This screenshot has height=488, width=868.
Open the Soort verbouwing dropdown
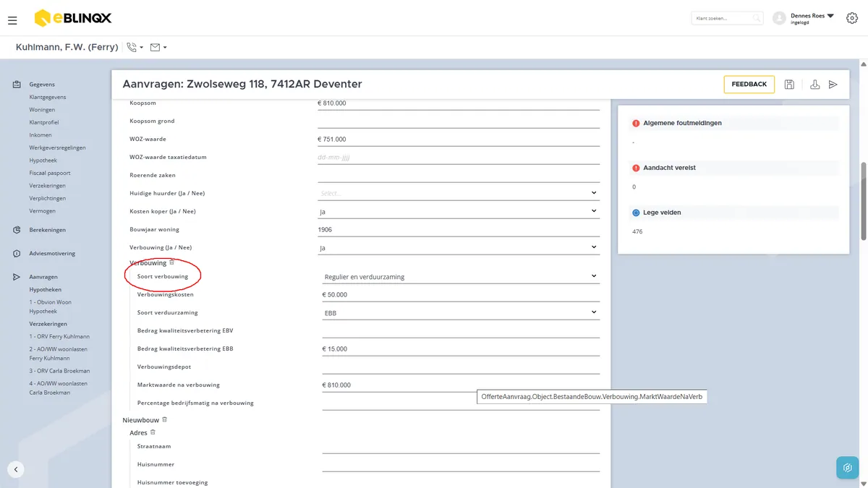(x=461, y=276)
